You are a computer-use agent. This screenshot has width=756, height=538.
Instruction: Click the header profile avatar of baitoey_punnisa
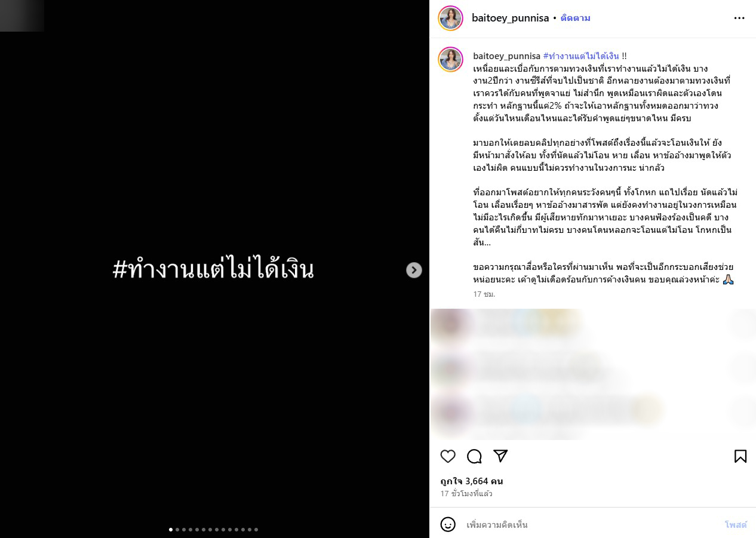(x=451, y=18)
